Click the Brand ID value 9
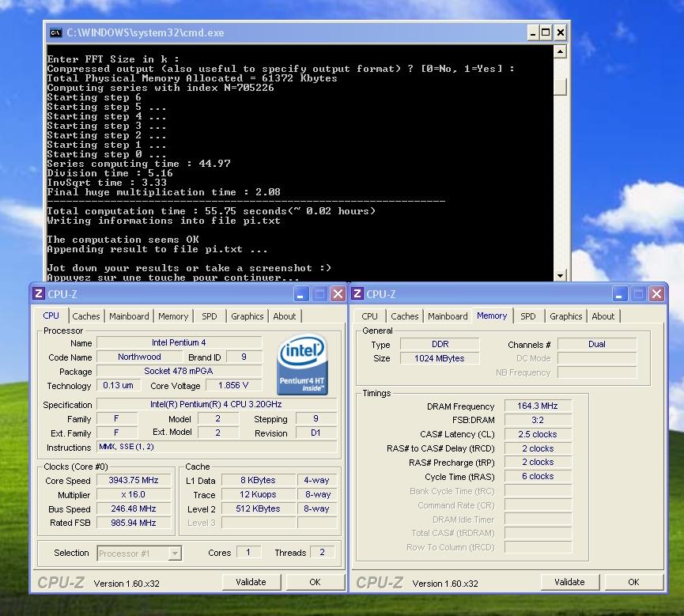Viewport: 684px width, 616px height. tap(244, 357)
